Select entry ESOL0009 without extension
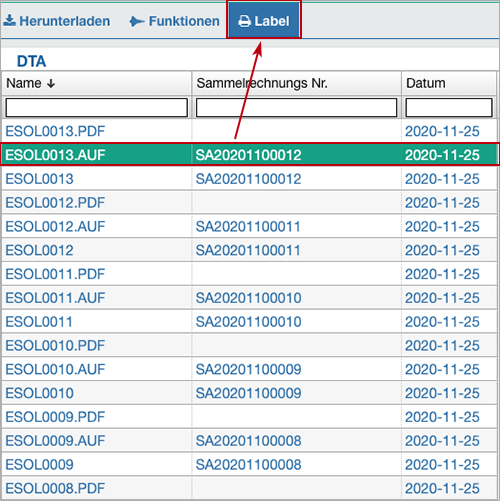The image size is (500, 501). pyautogui.click(x=39, y=465)
